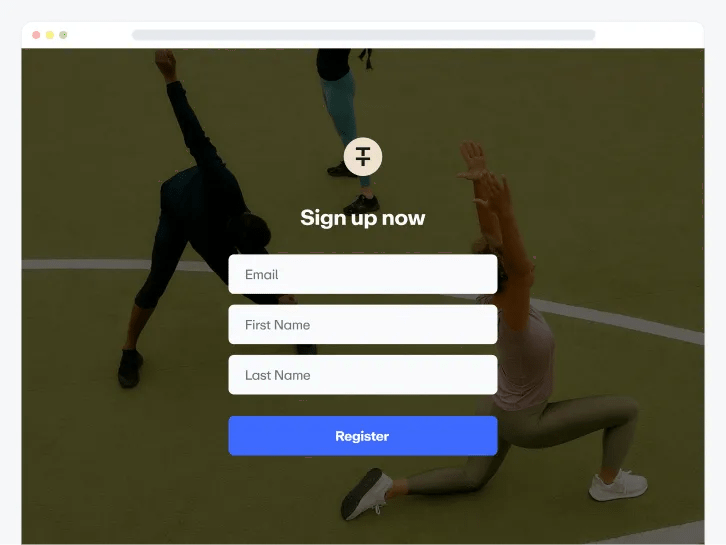Viewport: 726px width, 545px height.
Task: Focus the Email input field
Action: (x=363, y=274)
